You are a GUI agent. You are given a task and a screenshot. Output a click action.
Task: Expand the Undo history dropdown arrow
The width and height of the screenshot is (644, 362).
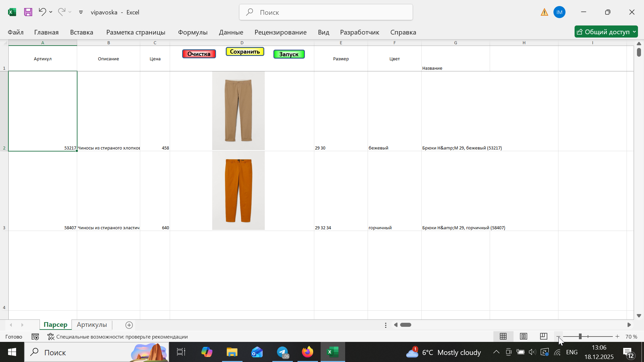(51, 12)
